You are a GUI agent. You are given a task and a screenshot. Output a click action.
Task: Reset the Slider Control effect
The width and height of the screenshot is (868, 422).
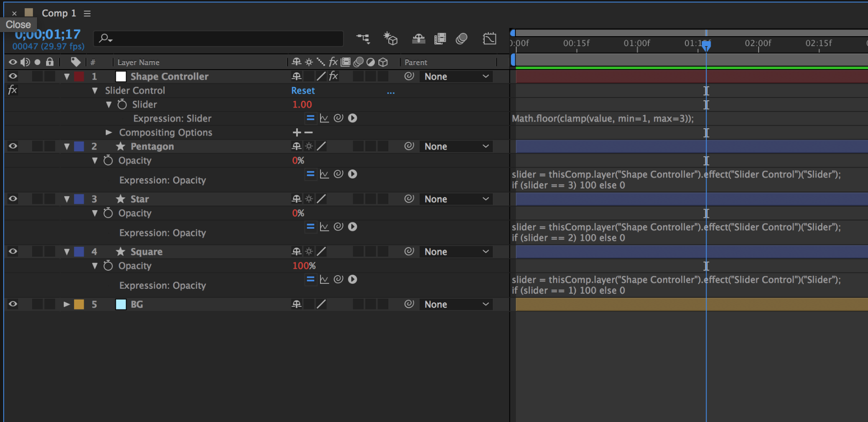[303, 90]
